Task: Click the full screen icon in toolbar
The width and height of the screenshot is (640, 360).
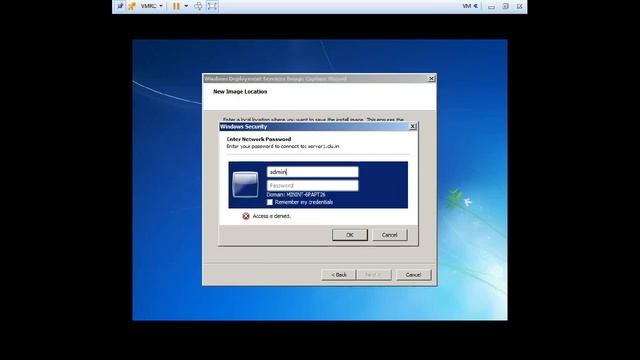Action: 212,6
